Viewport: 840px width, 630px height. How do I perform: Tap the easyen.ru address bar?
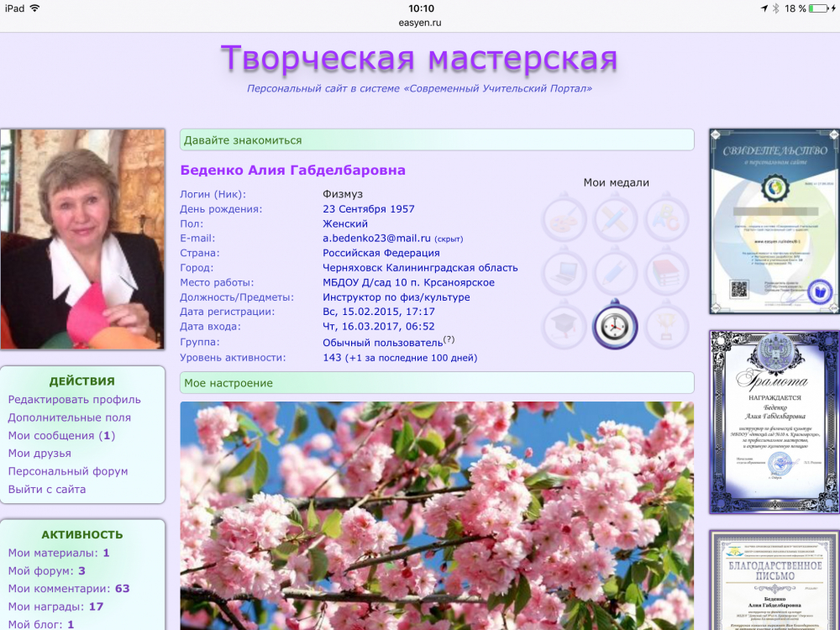(x=420, y=23)
